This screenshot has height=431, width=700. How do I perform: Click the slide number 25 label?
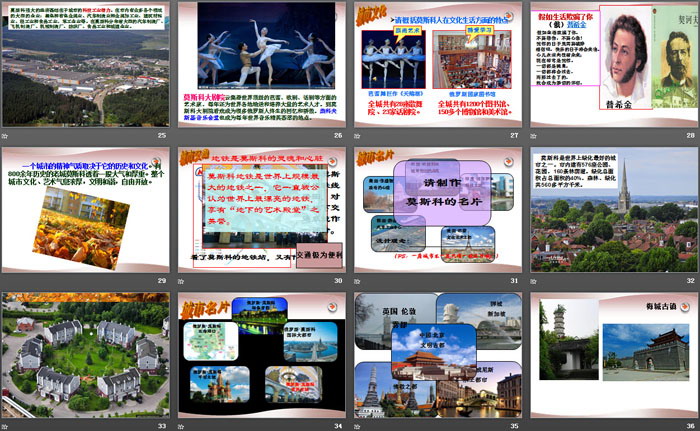(162, 135)
